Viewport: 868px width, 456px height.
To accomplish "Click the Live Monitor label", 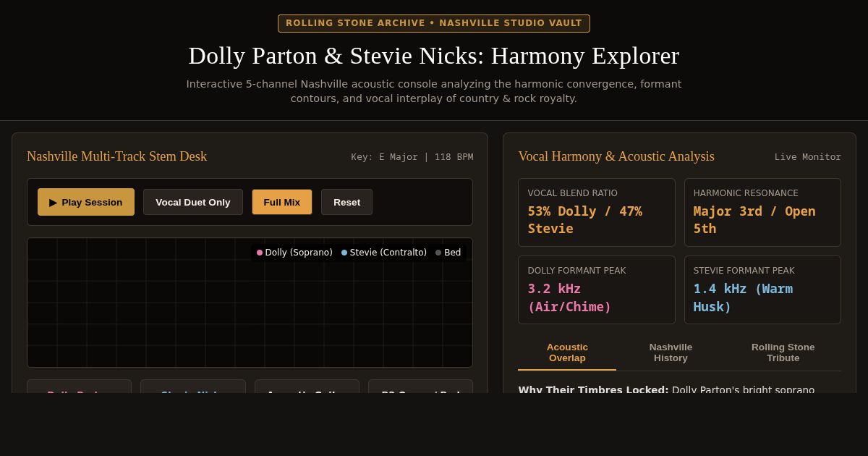I will pyautogui.click(x=808, y=156).
